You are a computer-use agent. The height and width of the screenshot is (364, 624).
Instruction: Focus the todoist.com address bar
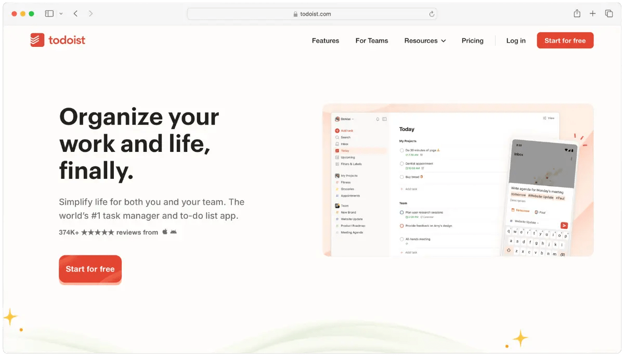click(x=312, y=14)
